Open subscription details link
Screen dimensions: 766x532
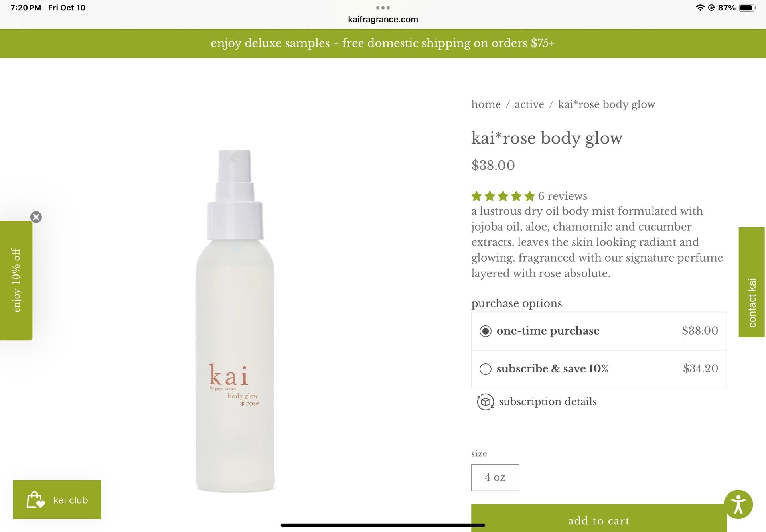pos(547,402)
